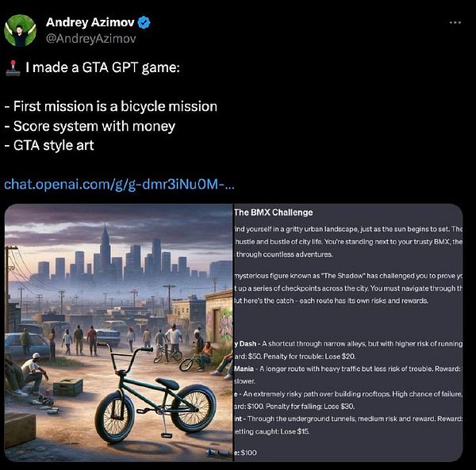Image resolution: width=476 pixels, height=470 pixels.
Task: Click the 'Penalty for falling: Lose $30' text
Action: pyautogui.click(x=310, y=407)
